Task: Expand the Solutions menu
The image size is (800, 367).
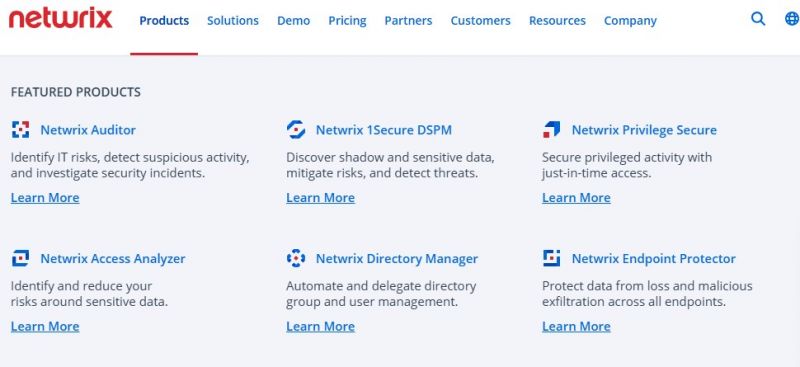Action: coord(233,20)
